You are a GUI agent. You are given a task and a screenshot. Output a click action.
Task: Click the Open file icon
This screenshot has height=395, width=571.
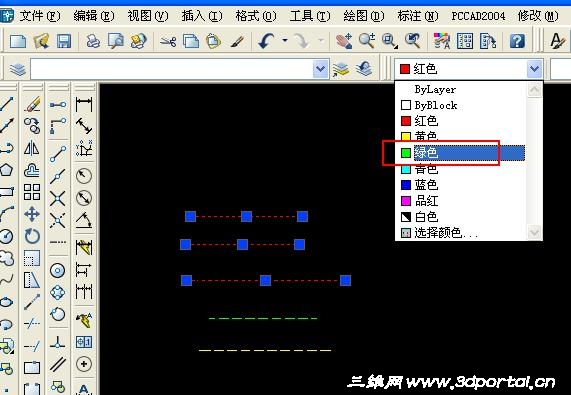point(41,41)
